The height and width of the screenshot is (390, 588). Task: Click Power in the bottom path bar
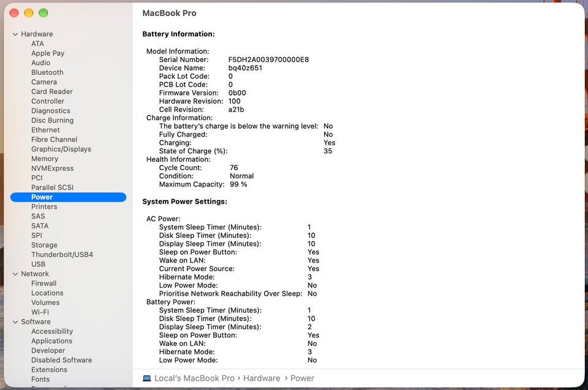pyautogui.click(x=302, y=378)
